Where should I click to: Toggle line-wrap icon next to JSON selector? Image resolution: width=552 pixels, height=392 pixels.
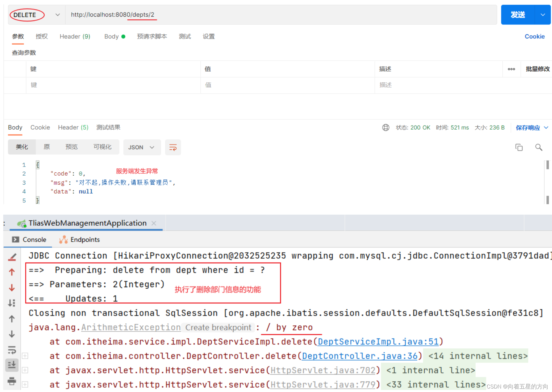(x=173, y=147)
